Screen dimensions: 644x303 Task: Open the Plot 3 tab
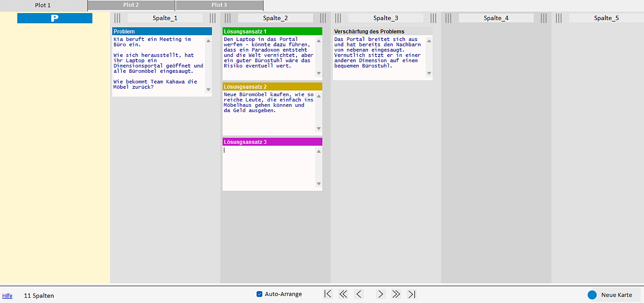(x=219, y=5)
